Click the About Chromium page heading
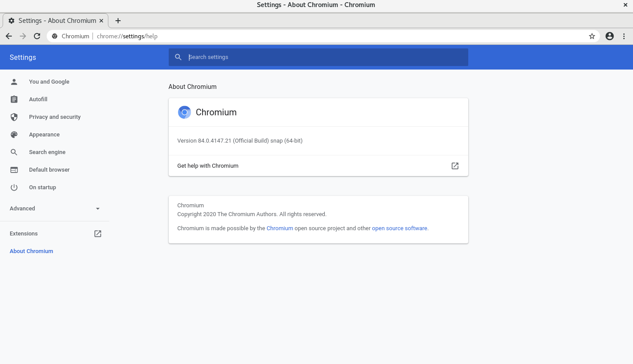Viewport: 633px width, 364px height. point(192,87)
